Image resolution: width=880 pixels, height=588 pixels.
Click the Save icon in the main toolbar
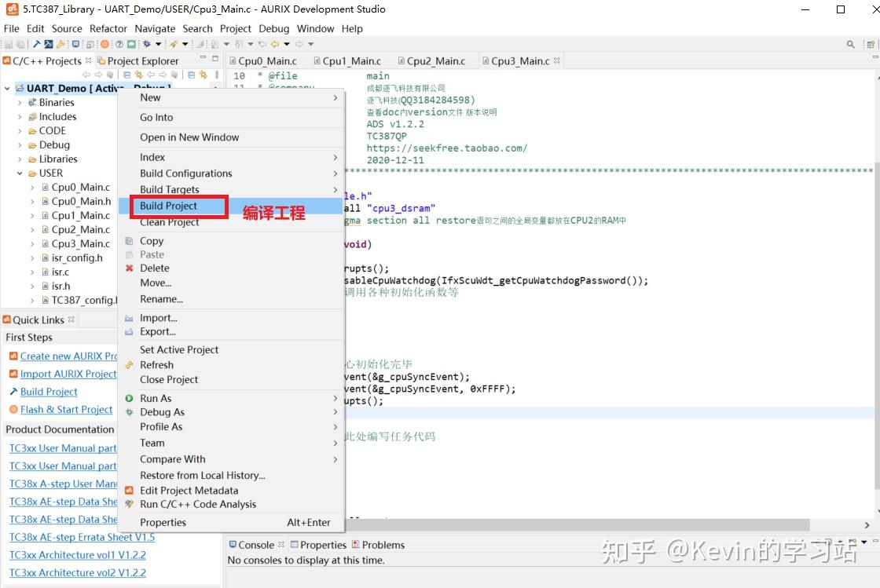tap(9, 44)
